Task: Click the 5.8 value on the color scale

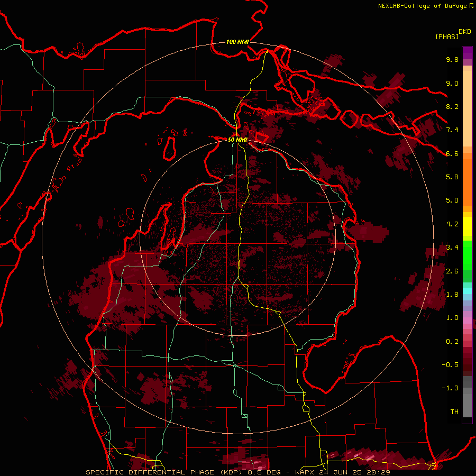Action: tap(452, 177)
